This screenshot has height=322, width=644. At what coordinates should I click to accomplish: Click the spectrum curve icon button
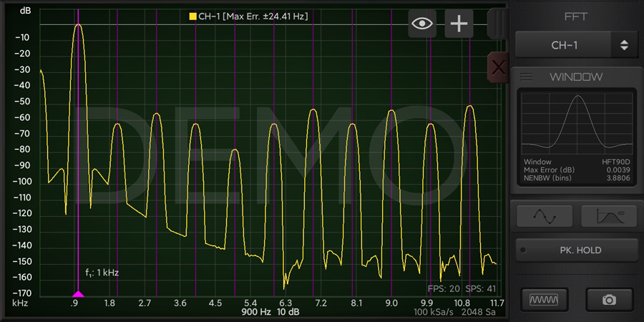pyautogui.click(x=609, y=215)
